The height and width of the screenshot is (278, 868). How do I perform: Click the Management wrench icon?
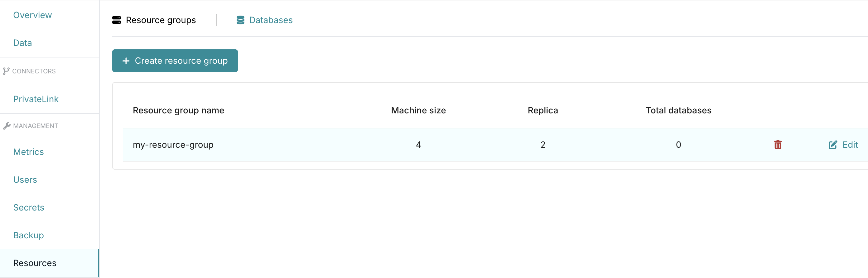pyautogui.click(x=7, y=126)
